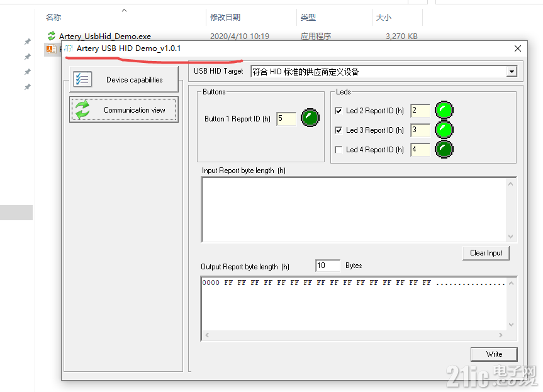This screenshot has width=543, height=392.
Task: Click the Led 2 Report ID value field
Action: [x=420, y=111]
